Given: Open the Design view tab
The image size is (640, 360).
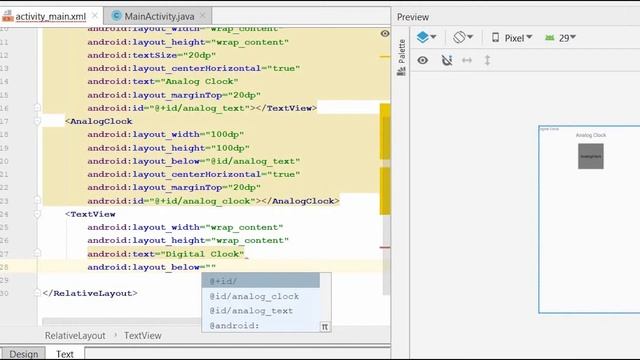Looking at the screenshot, I should [x=23, y=354].
